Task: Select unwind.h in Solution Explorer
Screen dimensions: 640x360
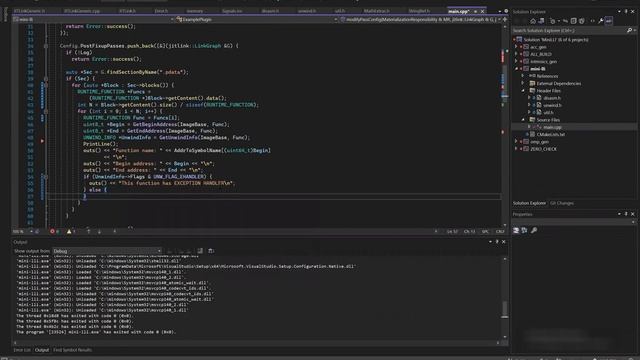Action: (552, 105)
